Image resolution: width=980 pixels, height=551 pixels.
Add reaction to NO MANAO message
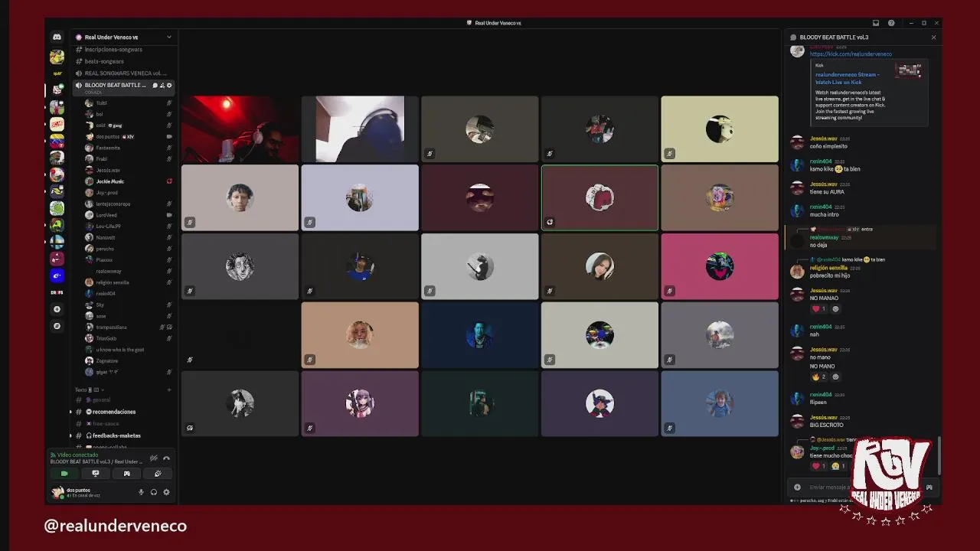tap(835, 309)
